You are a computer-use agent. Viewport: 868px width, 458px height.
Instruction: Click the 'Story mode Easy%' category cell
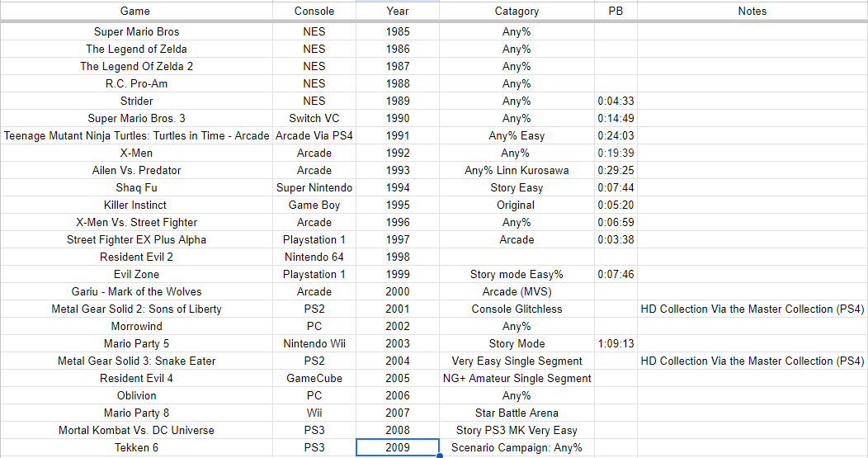pyautogui.click(x=517, y=274)
